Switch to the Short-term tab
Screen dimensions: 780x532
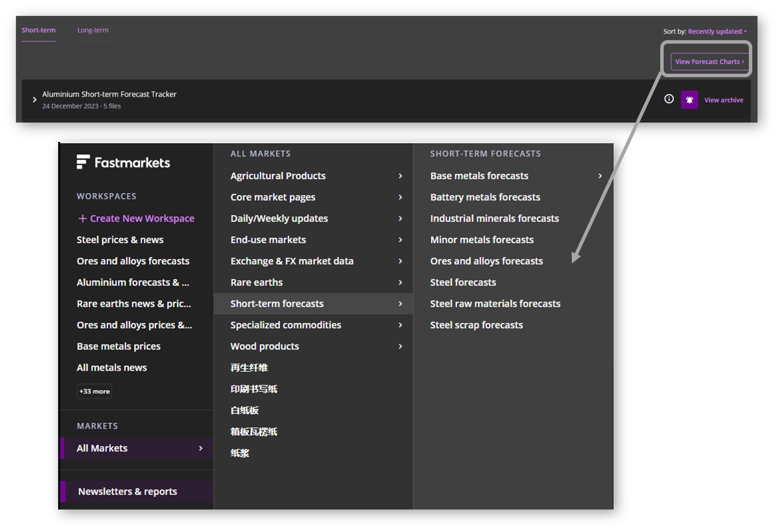pyautogui.click(x=38, y=30)
